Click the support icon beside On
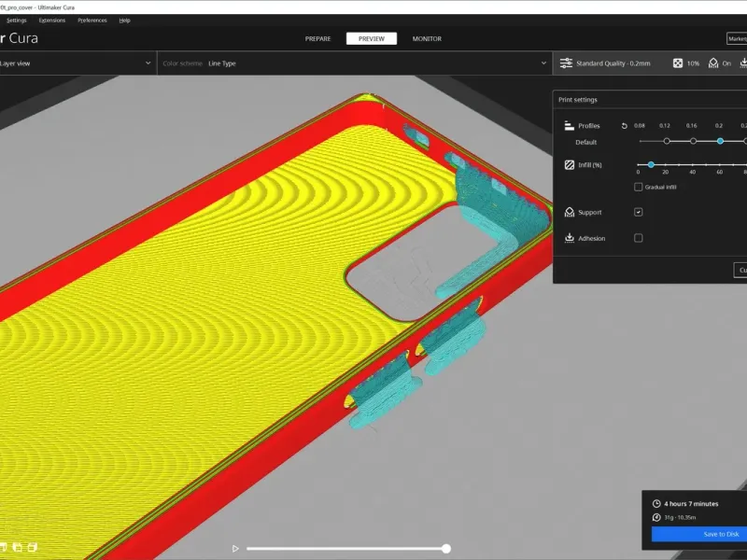This screenshot has width=747, height=560. [x=712, y=63]
